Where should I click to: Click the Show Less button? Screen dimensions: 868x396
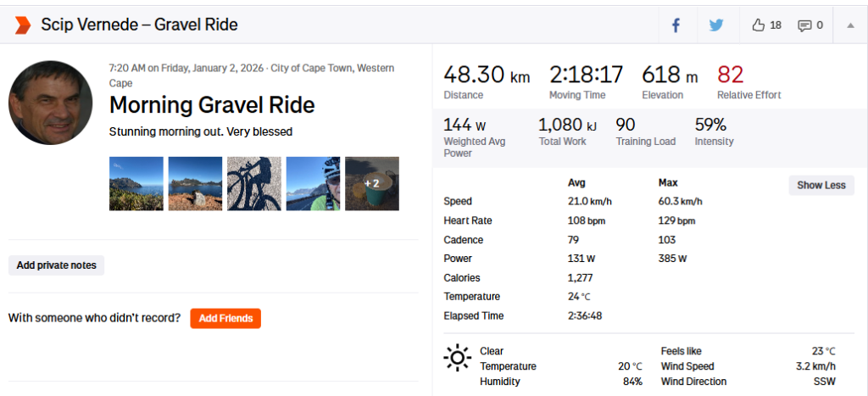[821, 186]
